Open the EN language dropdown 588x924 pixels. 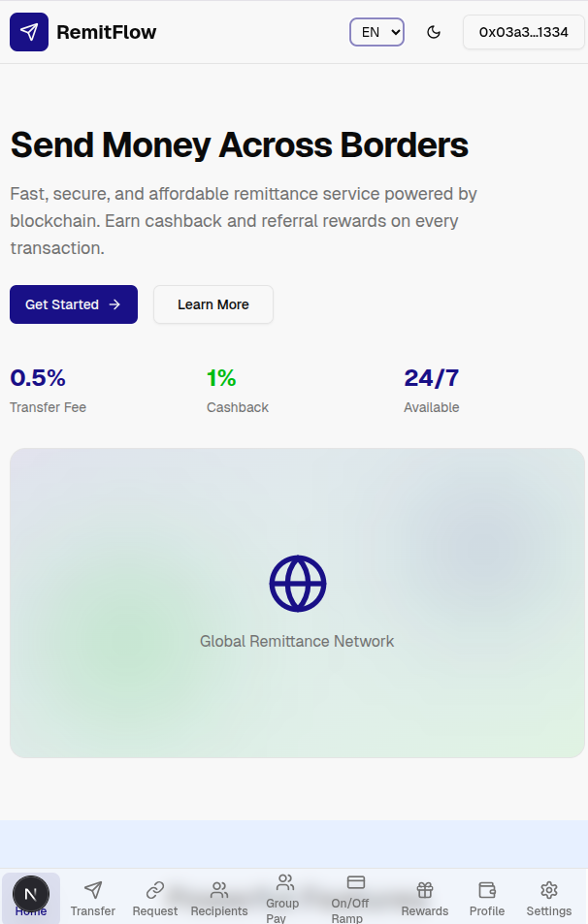376,31
